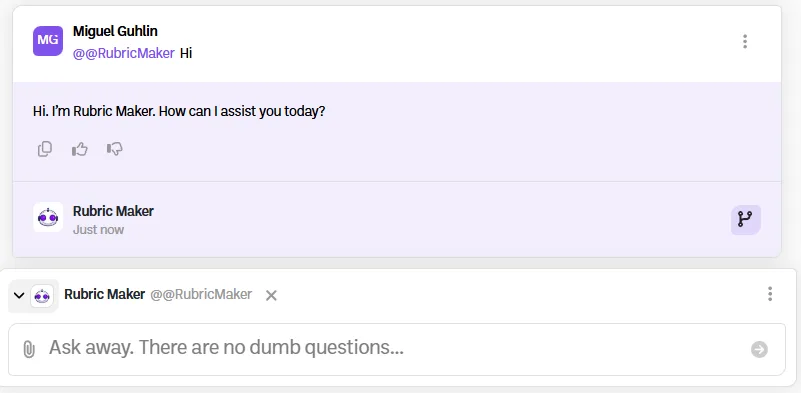Click the 'Just now' timestamp
The image size is (801, 393).
pyautogui.click(x=98, y=229)
